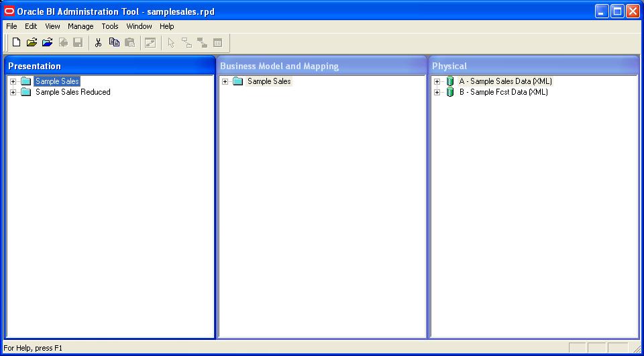This screenshot has width=644, height=356.
Task: Maximize the Administration Tool window
Action: point(617,11)
